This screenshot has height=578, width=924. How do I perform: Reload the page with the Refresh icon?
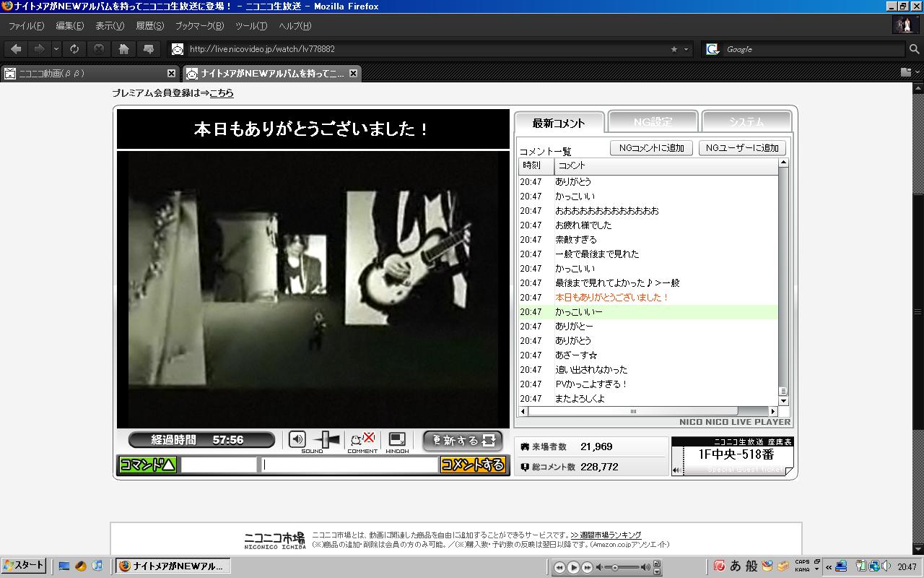[x=74, y=49]
